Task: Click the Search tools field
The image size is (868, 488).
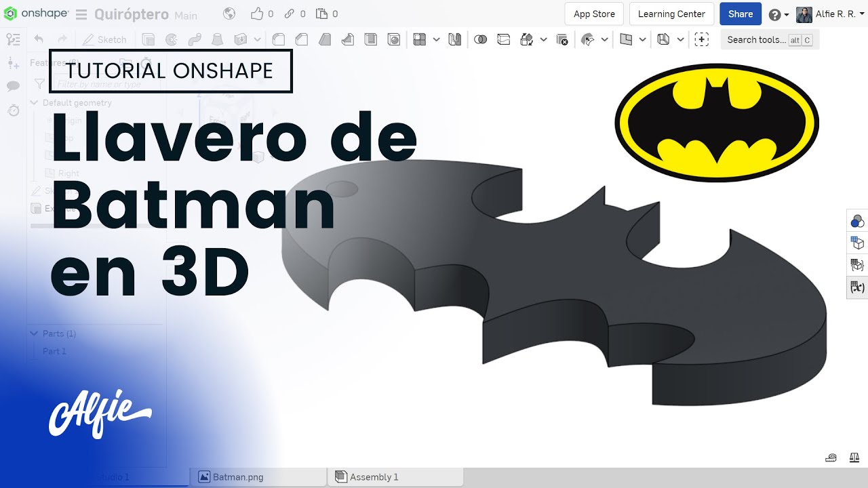Action: 770,40
